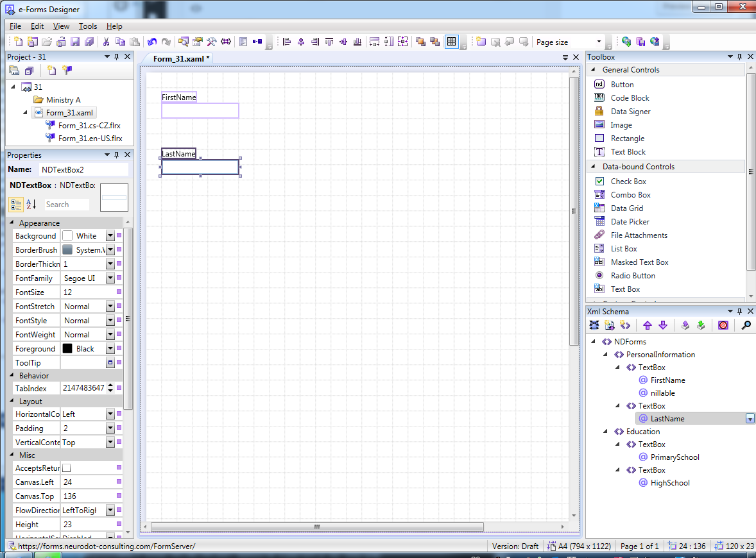
Task: Click the new page icon beside Page size
Action: [481, 42]
